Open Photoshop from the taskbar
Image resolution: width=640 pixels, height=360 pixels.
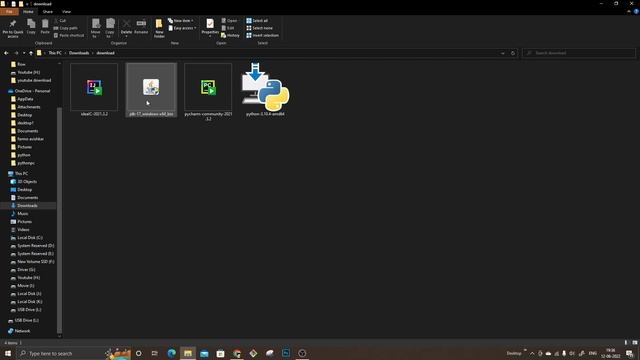pos(286,353)
